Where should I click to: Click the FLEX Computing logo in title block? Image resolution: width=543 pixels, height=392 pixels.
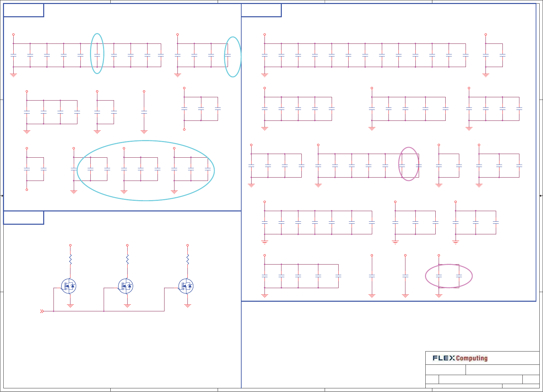click(460, 358)
